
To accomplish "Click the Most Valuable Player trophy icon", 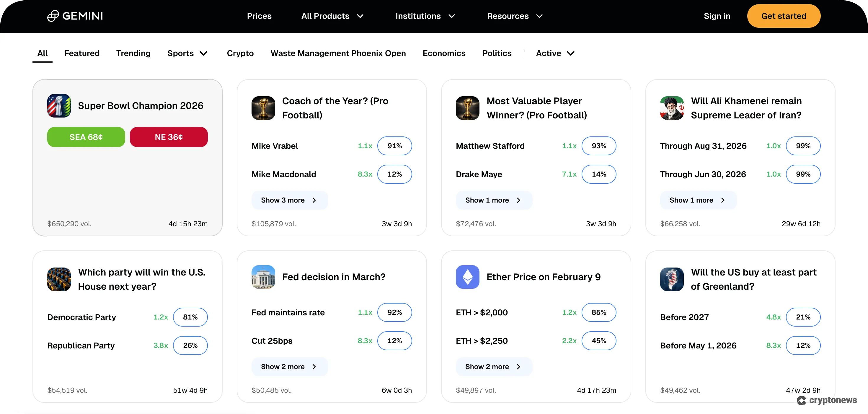I will 467,108.
